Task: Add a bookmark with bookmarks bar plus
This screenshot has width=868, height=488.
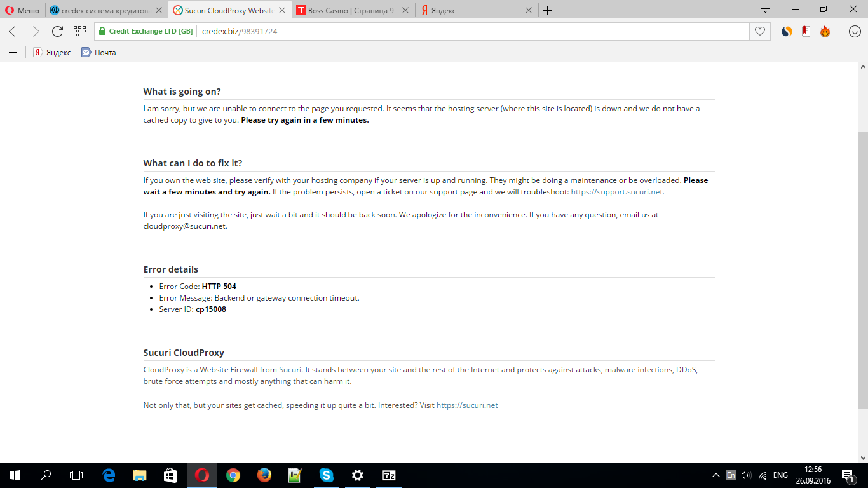Action: 13,52
